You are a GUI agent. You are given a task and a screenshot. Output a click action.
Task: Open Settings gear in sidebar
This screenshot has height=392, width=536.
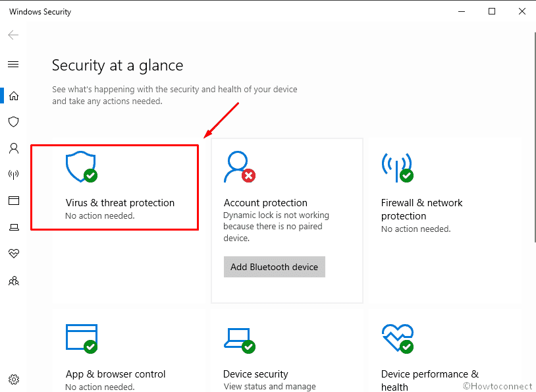[14, 379]
